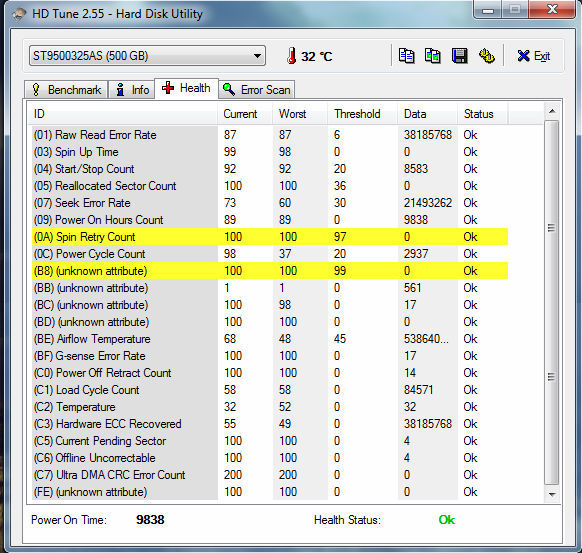Screen dimensions: 582x553
Task: Select the (C6) Offline Uncorrectable row
Action: click(270, 458)
